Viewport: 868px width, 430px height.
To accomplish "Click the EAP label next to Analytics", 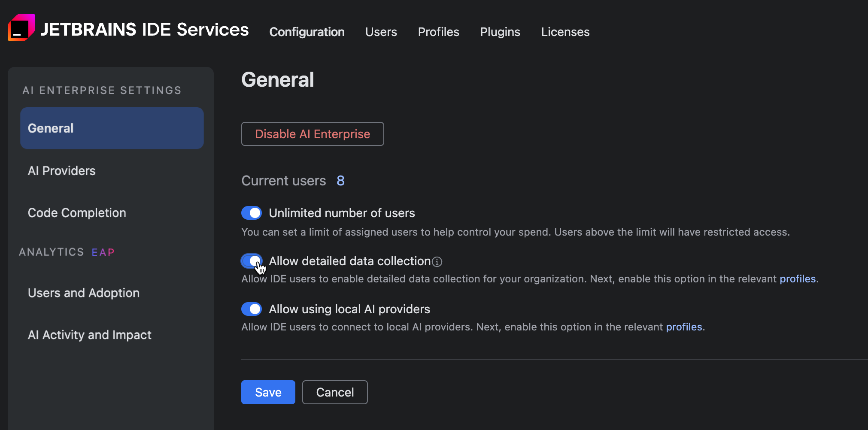I will (x=103, y=252).
